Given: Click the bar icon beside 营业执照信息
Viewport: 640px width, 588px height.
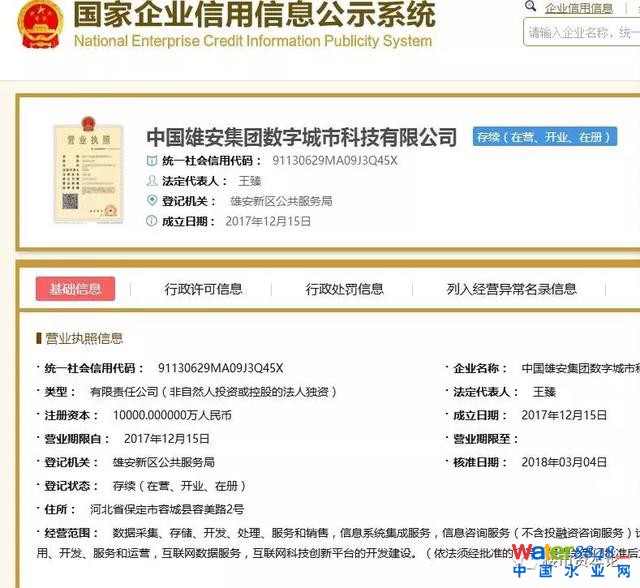Looking at the screenshot, I should click(38, 339).
